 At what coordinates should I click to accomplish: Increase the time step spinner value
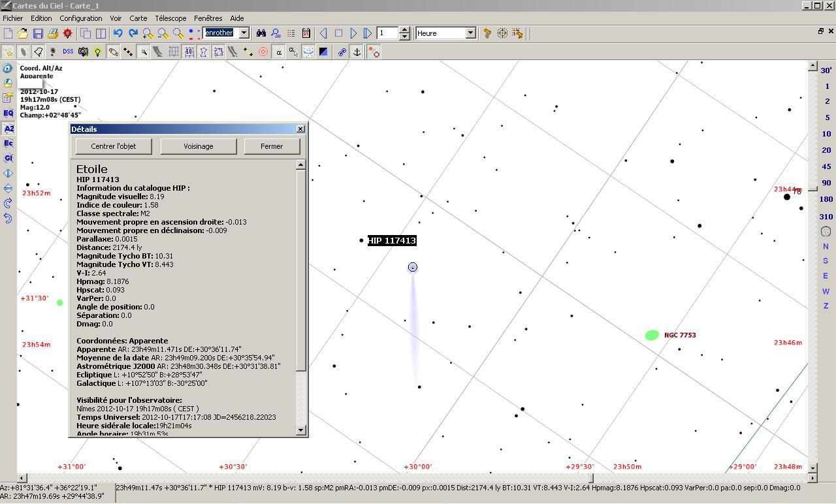[404, 30]
